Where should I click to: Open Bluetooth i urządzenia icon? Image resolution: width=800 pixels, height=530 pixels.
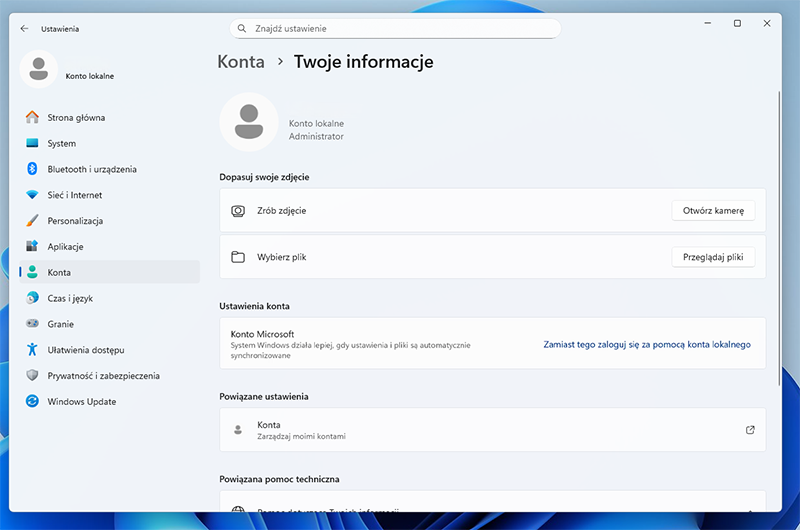point(32,169)
